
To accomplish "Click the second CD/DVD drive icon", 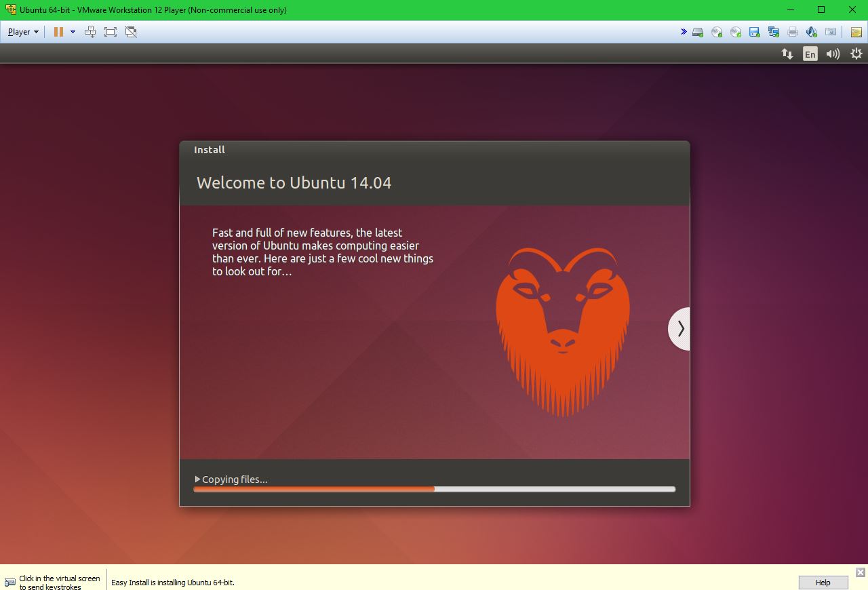I will pos(736,32).
